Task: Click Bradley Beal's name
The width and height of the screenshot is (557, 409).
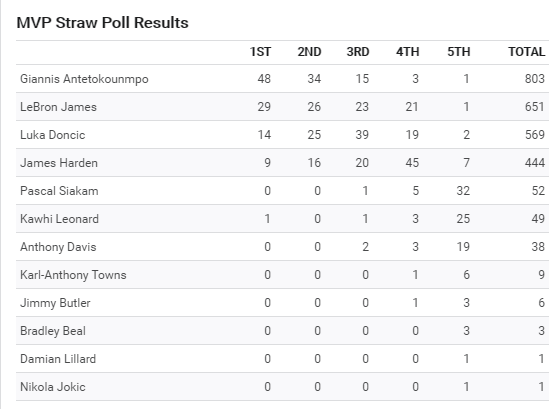Action: (x=53, y=331)
